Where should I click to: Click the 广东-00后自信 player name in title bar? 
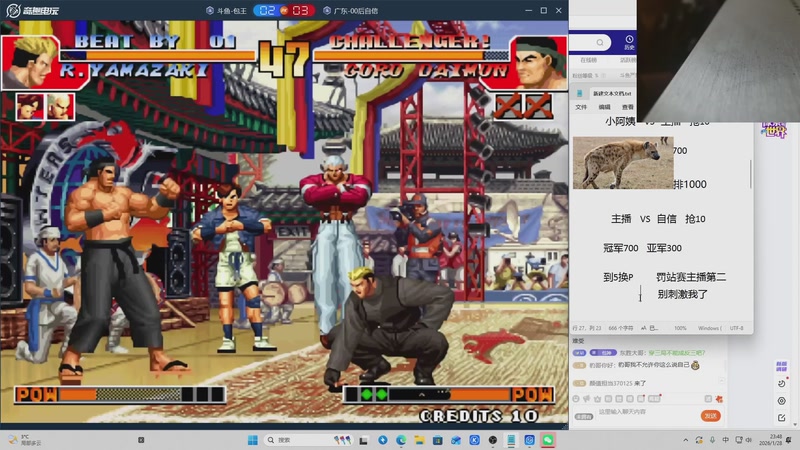tap(356, 11)
